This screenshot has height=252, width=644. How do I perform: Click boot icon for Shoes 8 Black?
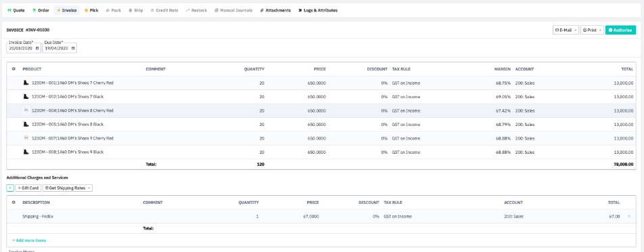(26, 124)
